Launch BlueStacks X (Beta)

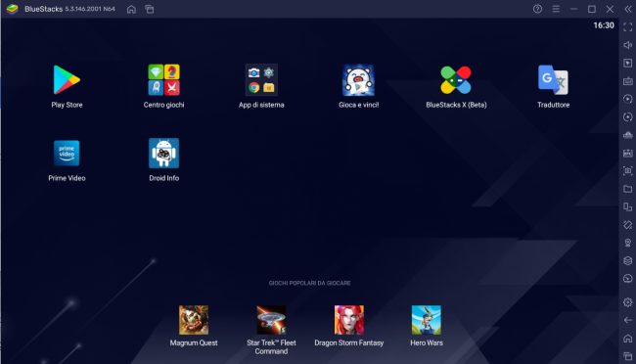456,80
